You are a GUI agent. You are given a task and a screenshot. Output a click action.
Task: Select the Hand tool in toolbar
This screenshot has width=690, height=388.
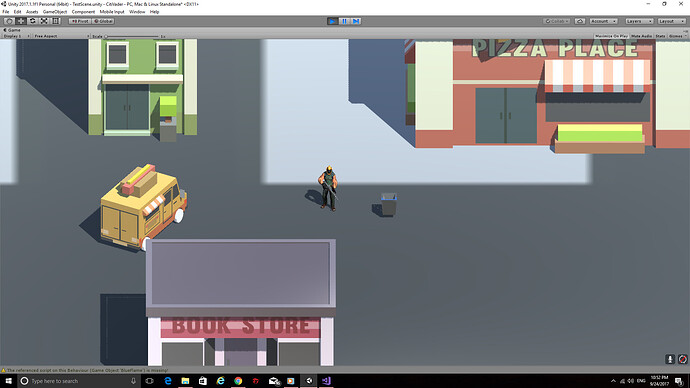9,21
